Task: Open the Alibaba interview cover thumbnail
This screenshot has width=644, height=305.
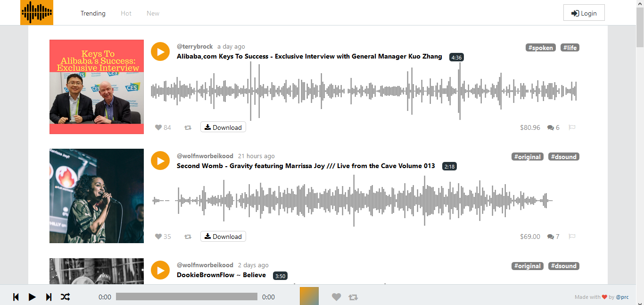Action: tap(97, 87)
